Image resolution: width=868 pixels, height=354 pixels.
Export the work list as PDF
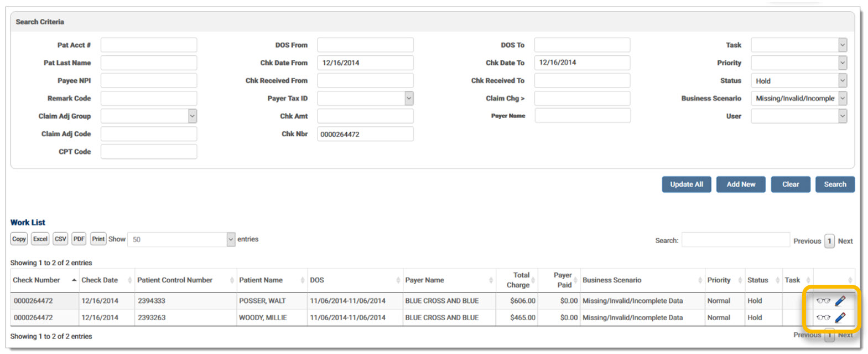pyautogui.click(x=79, y=239)
